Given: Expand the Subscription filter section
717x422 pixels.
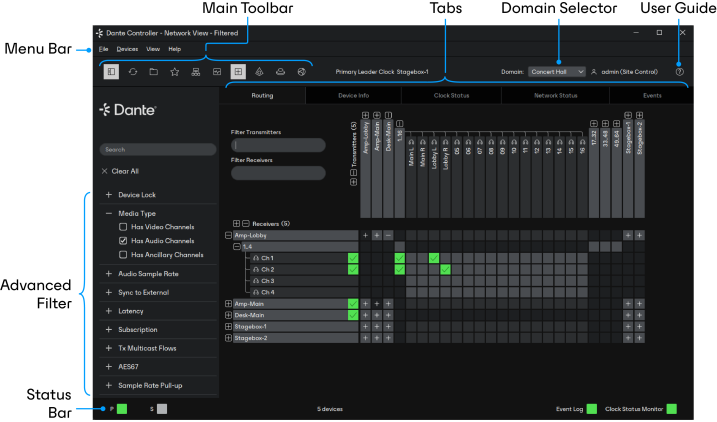Looking at the screenshot, I should click(x=109, y=329).
